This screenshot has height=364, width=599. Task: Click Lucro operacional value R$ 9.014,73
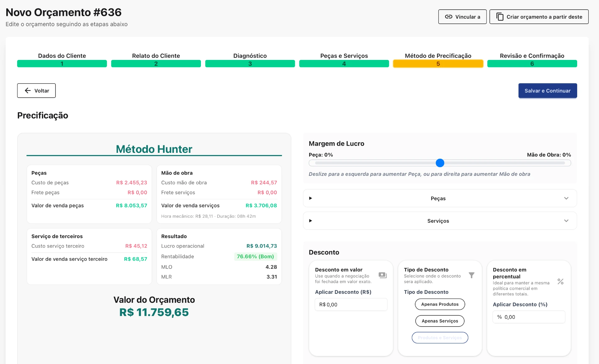point(261,246)
